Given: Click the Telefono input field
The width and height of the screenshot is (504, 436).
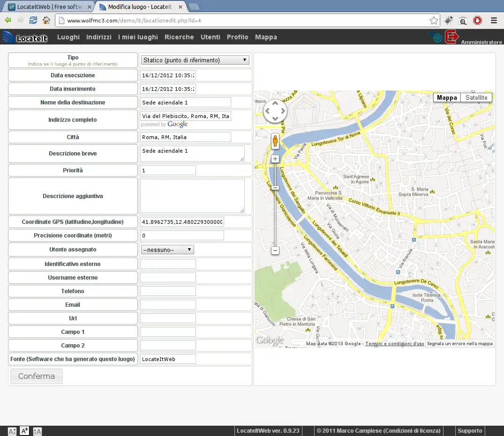Looking at the screenshot, I should tap(168, 291).
